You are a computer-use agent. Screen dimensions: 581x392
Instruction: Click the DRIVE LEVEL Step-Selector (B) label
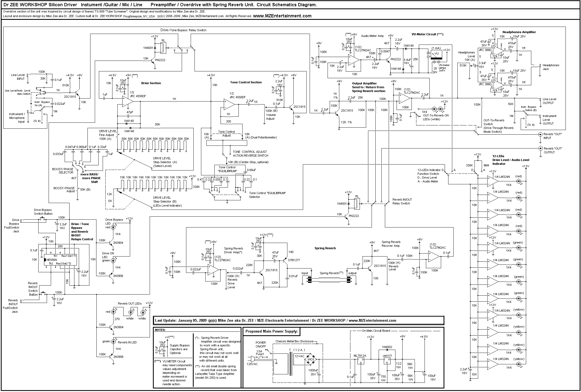click(x=167, y=202)
